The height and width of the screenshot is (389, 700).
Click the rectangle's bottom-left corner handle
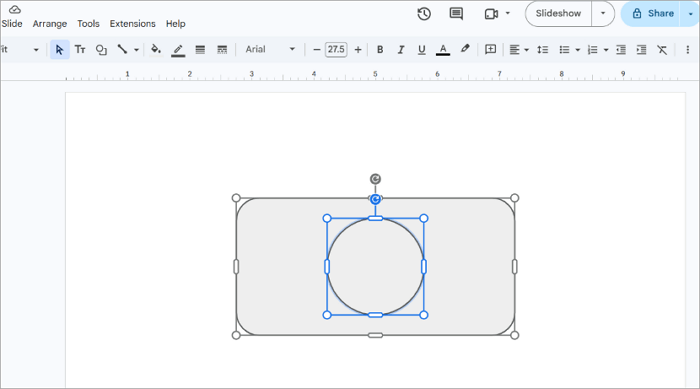pos(236,335)
